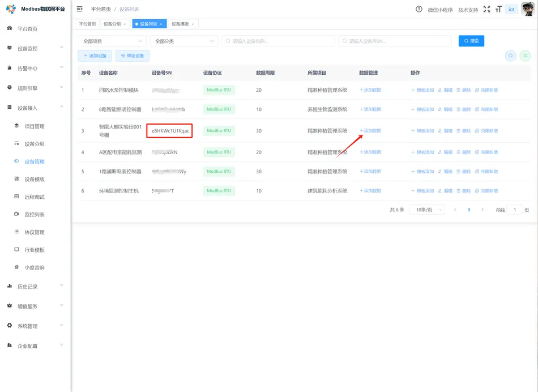This screenshot has height=392, width=538.
Task: Click the user avatar in the top-right corner
Action: (527, 9)
